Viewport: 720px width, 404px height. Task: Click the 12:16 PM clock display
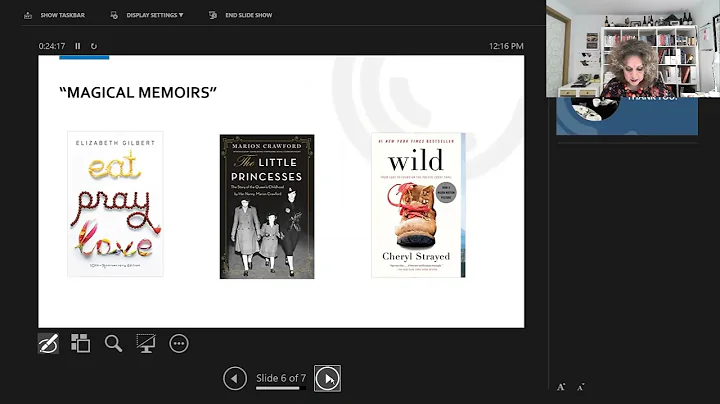pyautogui.click(x=506, y=46)
